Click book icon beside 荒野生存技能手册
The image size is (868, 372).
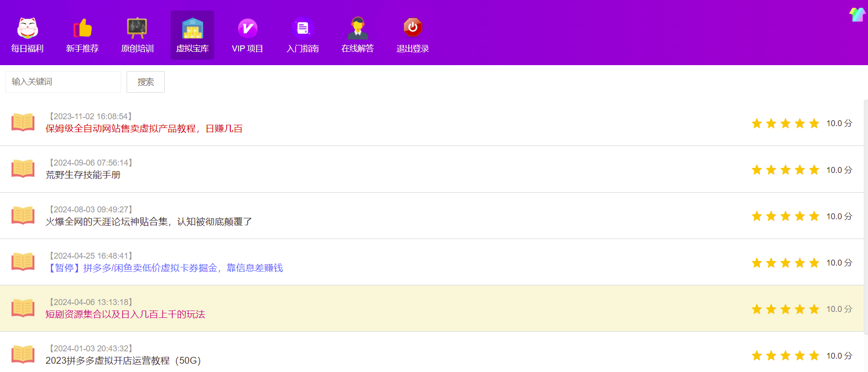23,169
